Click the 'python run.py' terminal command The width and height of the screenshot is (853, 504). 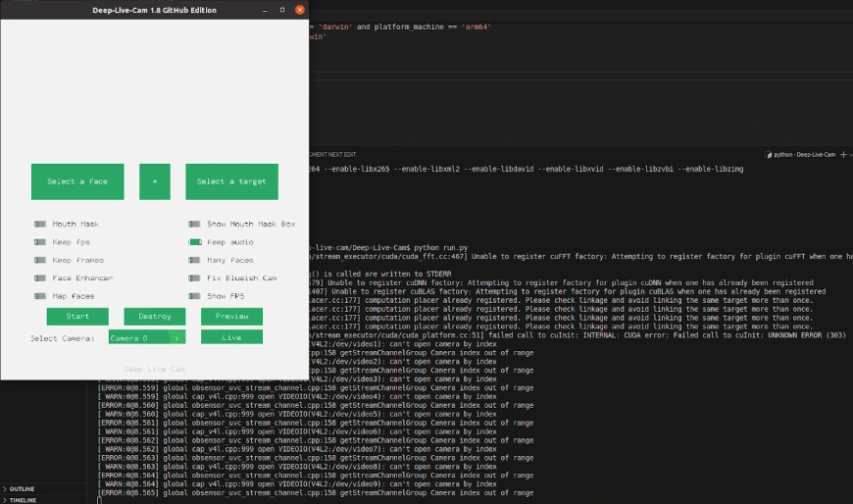(440, 248)
